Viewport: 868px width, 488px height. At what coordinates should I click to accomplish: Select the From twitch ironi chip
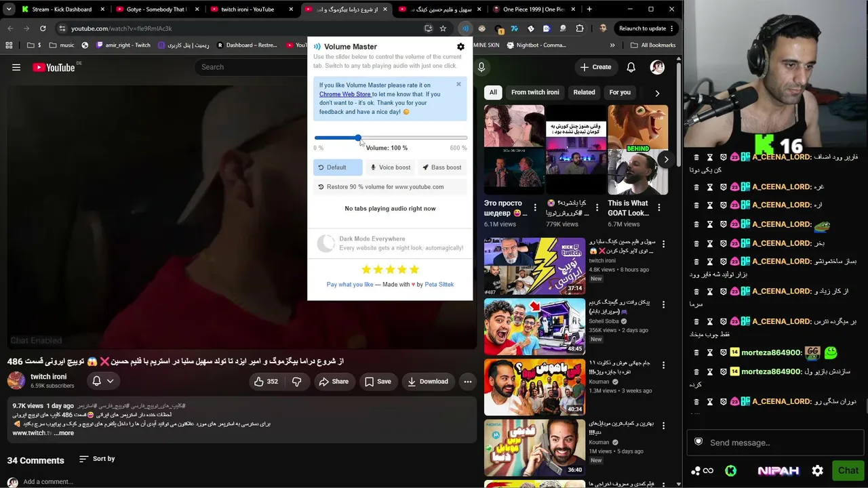point(535,92)
